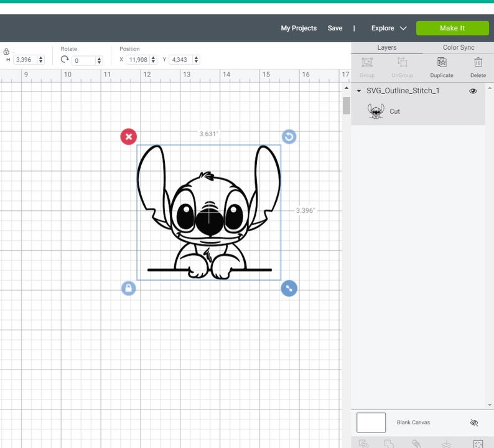Click the rotate handle on selection

[x=289, y=137]
